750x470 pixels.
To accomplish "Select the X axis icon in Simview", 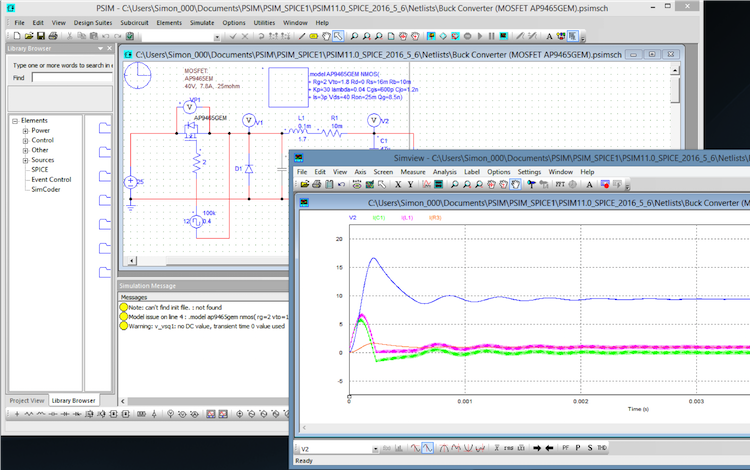I will click(x=397, y=185).
